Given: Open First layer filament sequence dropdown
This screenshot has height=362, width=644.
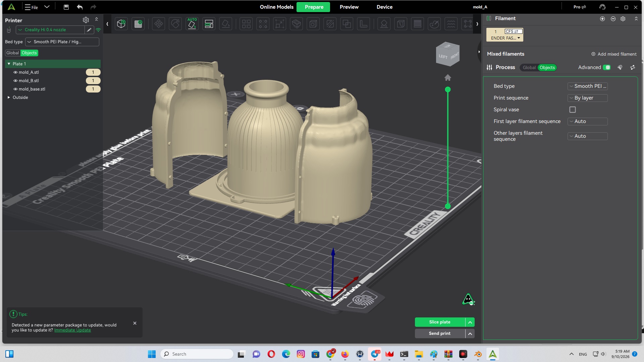Looking at the screenshot, I should (x=587, y=121).
